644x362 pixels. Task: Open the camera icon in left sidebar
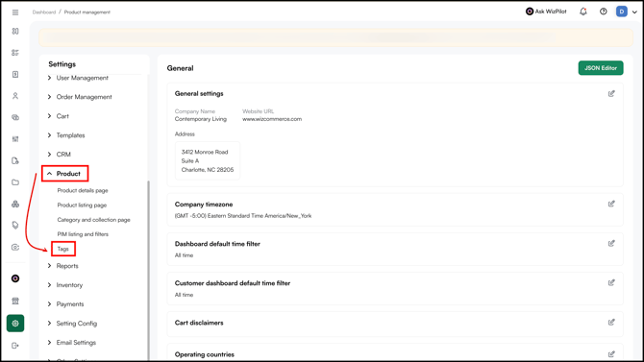[15, 247]
